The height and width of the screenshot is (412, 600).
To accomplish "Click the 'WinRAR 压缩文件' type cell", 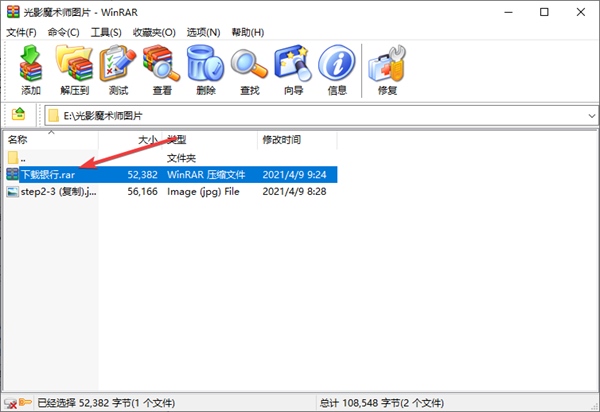I will click(x=206, y=175).
